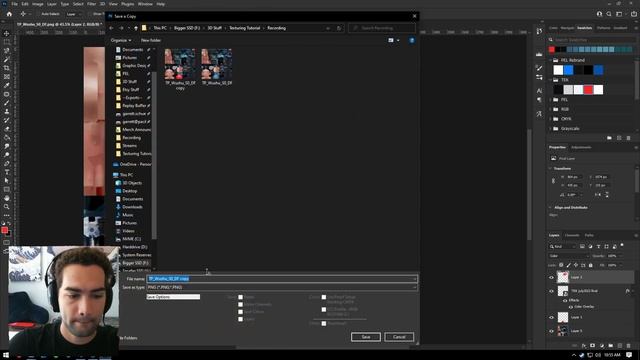Image resolution: width=640 pixels, height=360 pixels.
Task: Create new swatch group folder icon
Action: coord(609,138)
